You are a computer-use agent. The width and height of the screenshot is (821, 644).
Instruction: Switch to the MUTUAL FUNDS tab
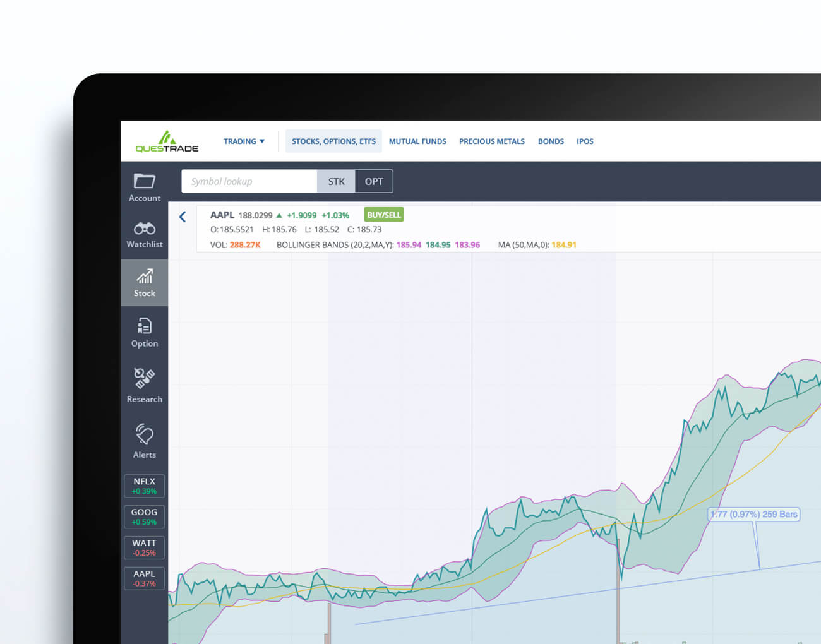(x=417, y=141)
